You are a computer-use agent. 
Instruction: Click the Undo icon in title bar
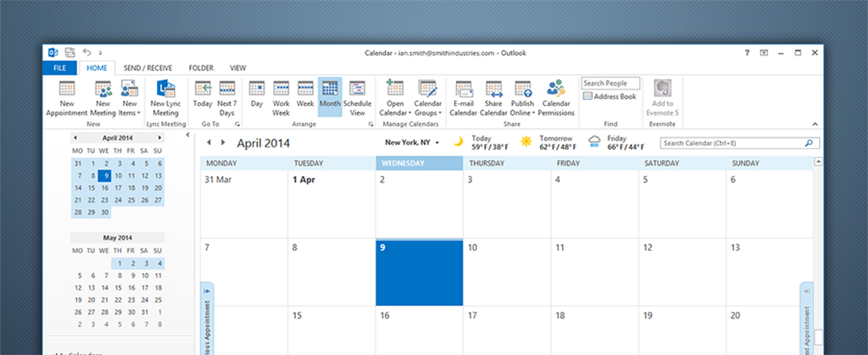click(x=86, y=52)
